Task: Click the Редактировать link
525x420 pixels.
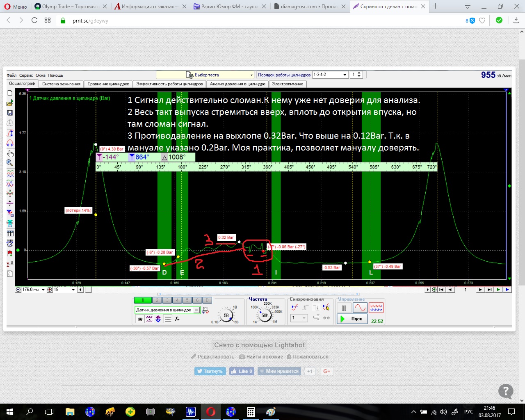Action: point(212,357)
